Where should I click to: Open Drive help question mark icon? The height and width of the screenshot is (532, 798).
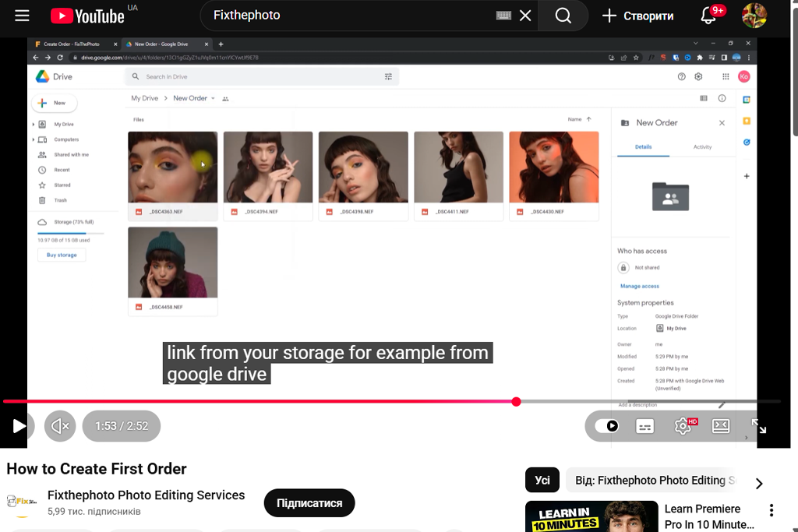coord(681,77)
